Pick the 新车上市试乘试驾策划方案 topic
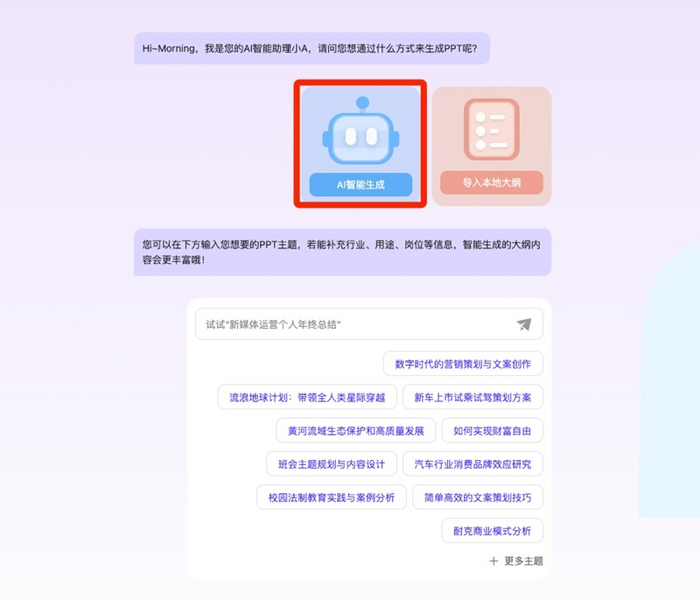This screenshot has width=700, height=600. tap(473, 398)
